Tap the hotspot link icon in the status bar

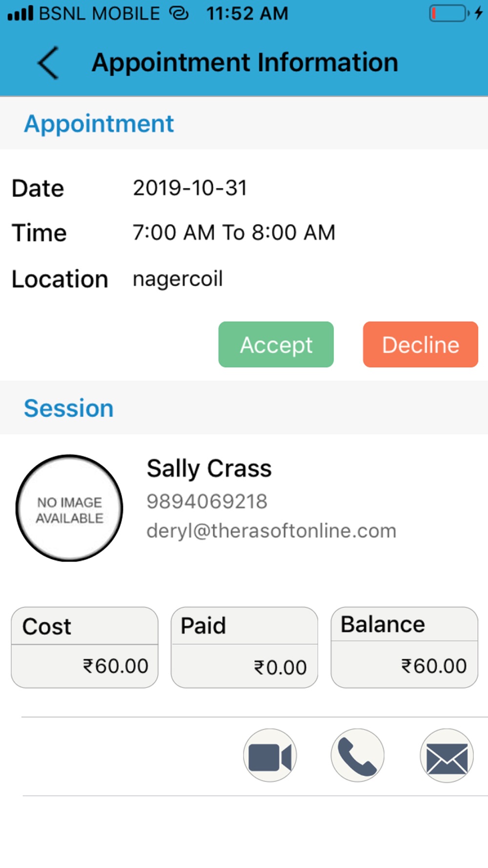click(179, 13)
